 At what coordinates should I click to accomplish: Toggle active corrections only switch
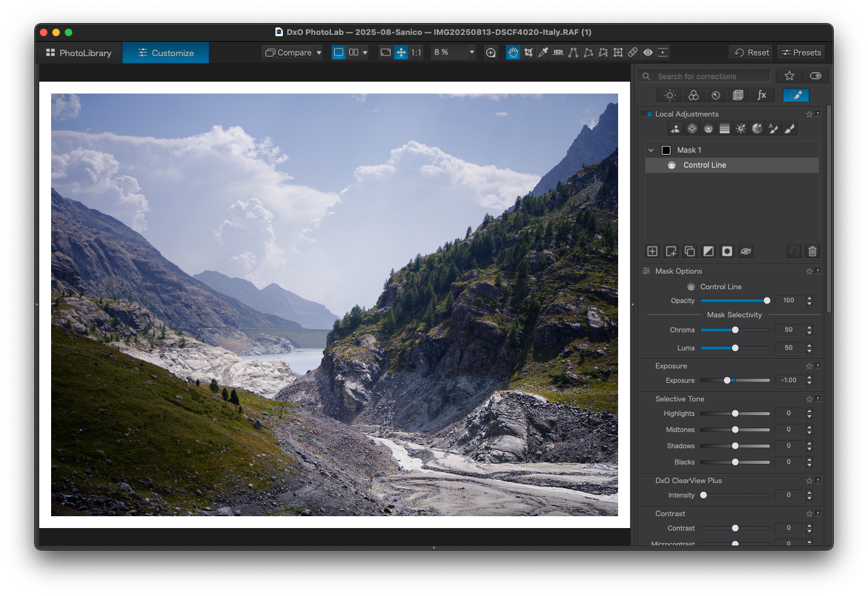click(x=815, y=76)
